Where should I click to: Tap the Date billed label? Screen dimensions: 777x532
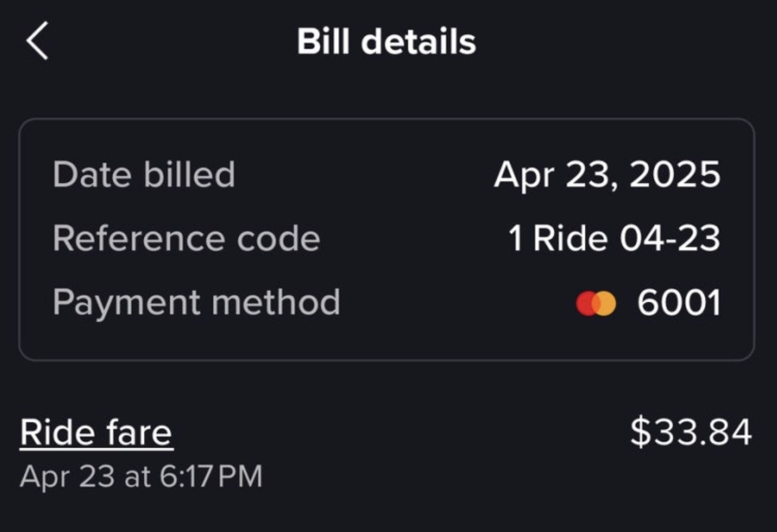tap(144, 174)
